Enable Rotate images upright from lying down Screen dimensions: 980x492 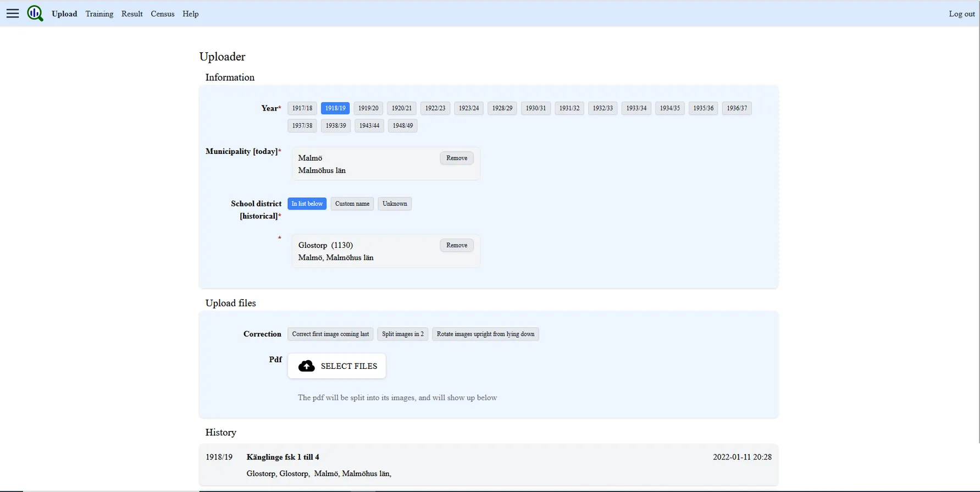[x=485, y=334]
